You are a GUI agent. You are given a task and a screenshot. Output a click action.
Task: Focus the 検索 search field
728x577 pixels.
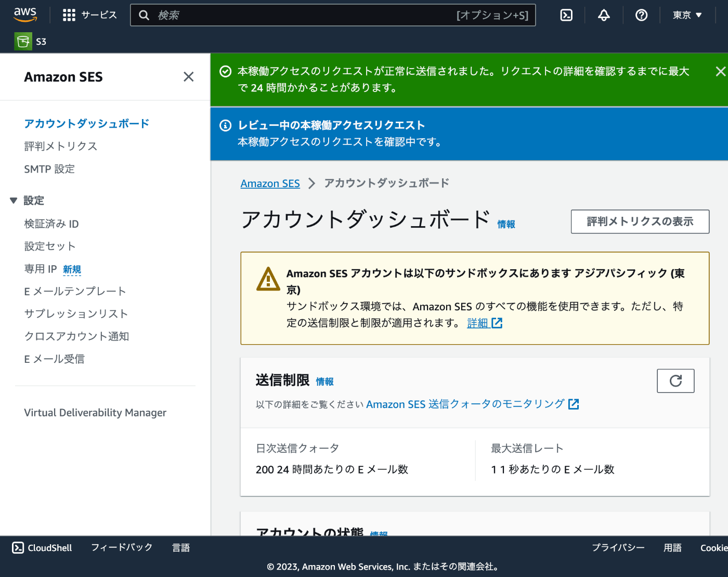333,15
